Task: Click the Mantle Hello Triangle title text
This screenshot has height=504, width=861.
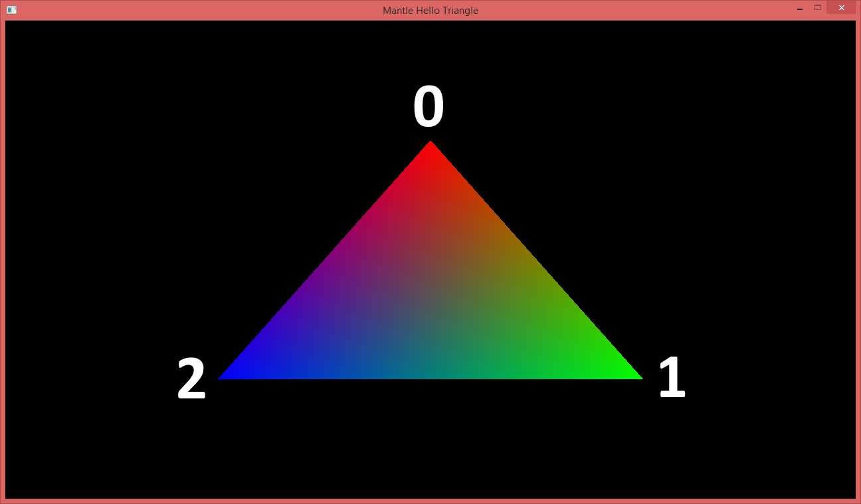Action: 430,10
